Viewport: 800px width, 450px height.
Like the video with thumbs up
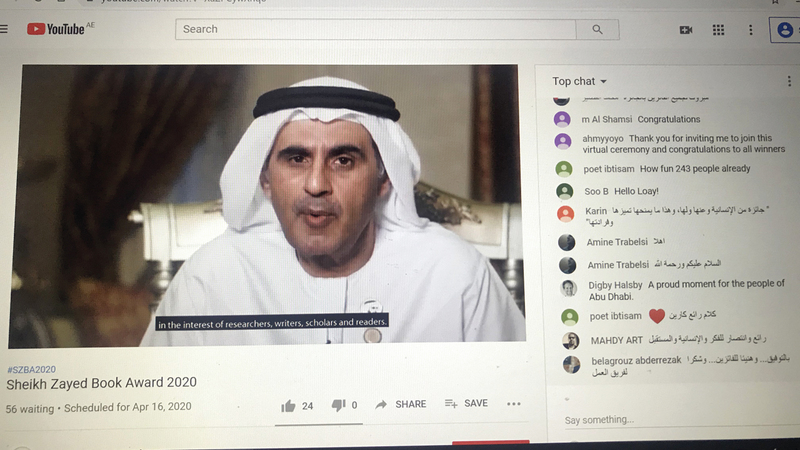click(x=289, y=405)
